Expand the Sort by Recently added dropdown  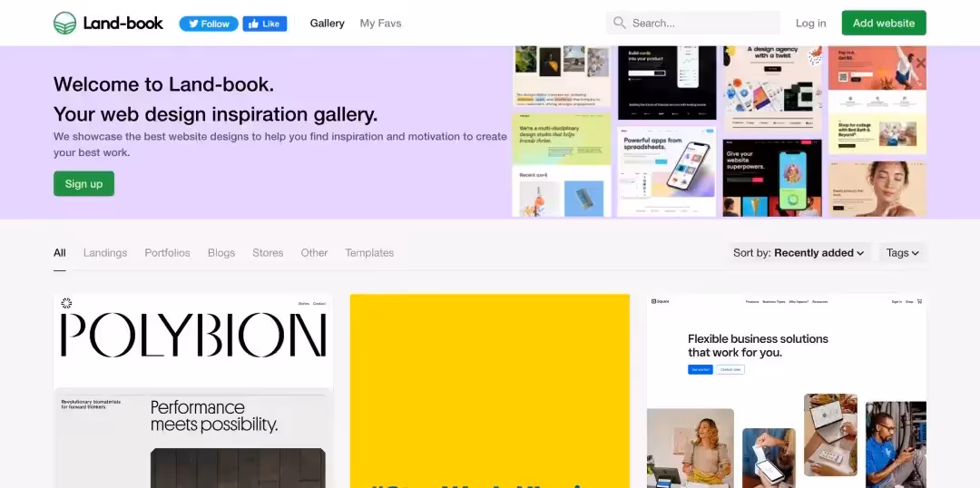pyautogui.click(x=799, y=253)
